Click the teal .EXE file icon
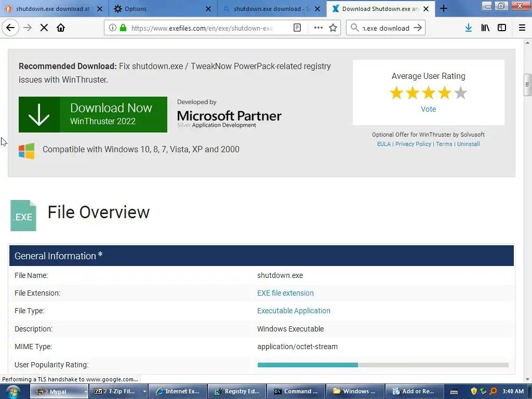 point(23,216)
